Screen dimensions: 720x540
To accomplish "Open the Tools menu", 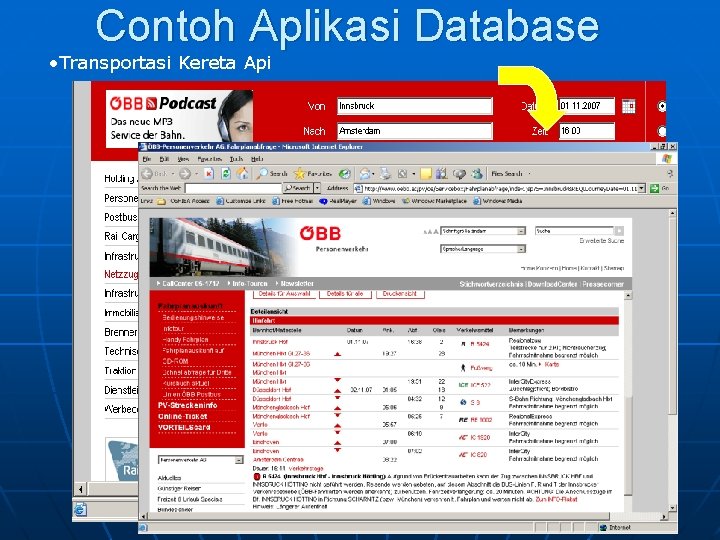I will (x=236, y=159).
